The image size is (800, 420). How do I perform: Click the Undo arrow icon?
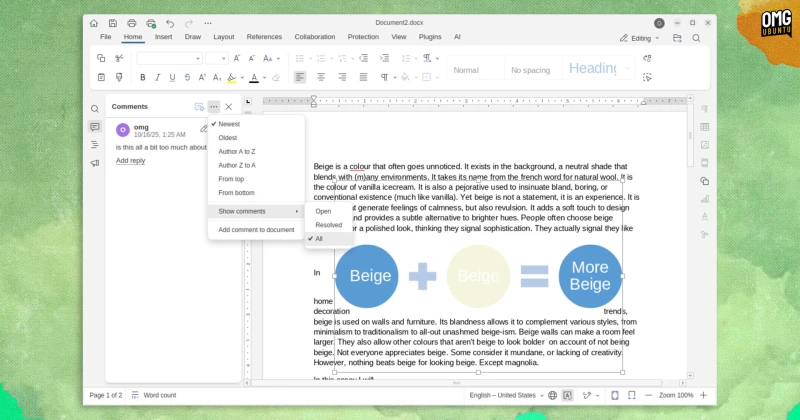click(170, 23)
